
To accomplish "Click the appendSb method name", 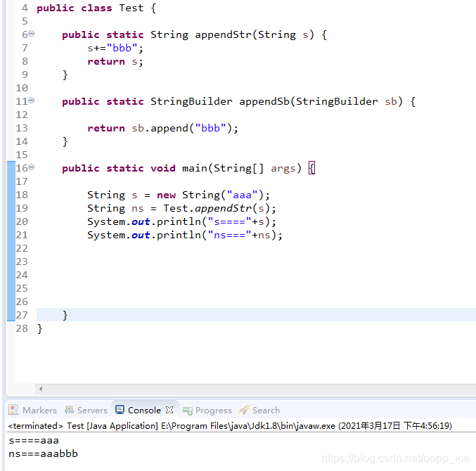I will click(x=264, y=101).
